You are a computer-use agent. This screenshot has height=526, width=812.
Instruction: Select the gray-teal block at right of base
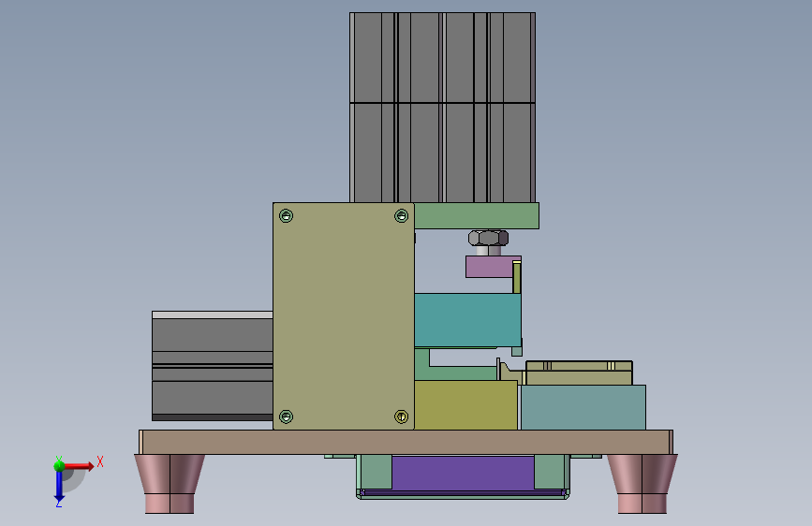(583, 407)
